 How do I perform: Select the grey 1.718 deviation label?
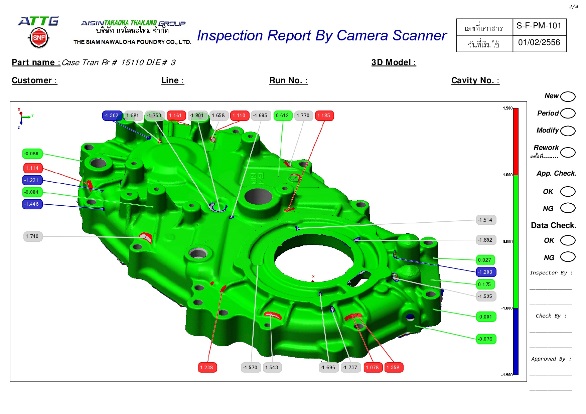pyautogui.click(x=33, y=236)
